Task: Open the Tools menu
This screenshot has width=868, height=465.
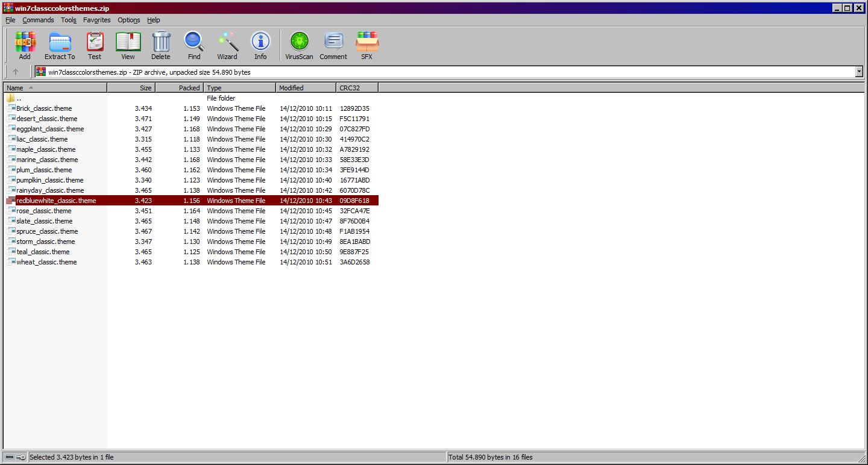Action: (69, 20)
